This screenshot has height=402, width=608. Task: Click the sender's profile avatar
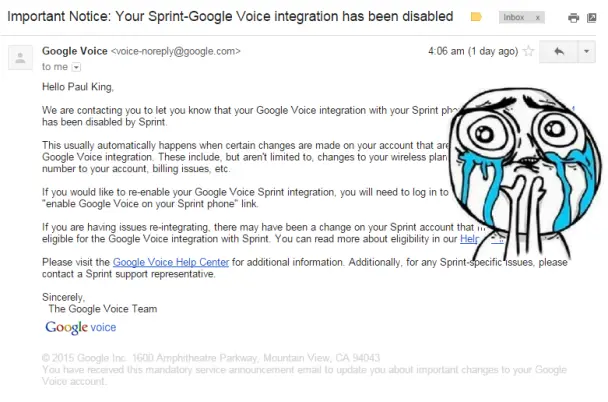pyautogui.click(x=20, y=57)
